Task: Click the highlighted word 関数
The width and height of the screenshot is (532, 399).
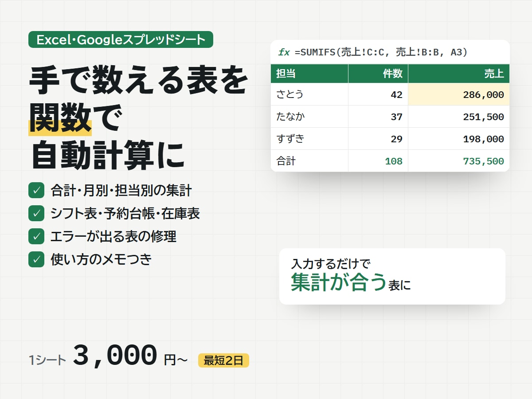Action: coord(60,119)
